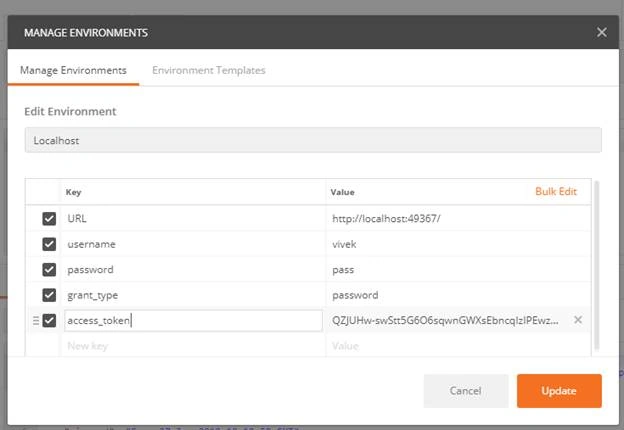Toggle the password variable checkbox
Viewport: 624px width, 430px height.
[49, 269]
